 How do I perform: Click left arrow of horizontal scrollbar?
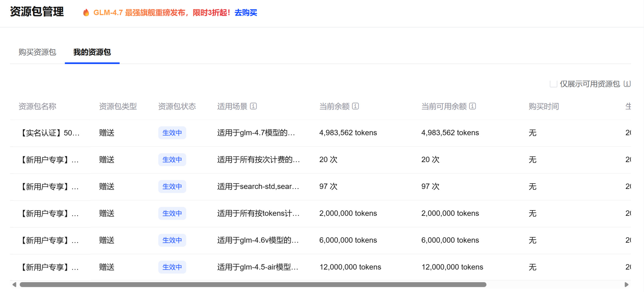(x=14, y=284)
